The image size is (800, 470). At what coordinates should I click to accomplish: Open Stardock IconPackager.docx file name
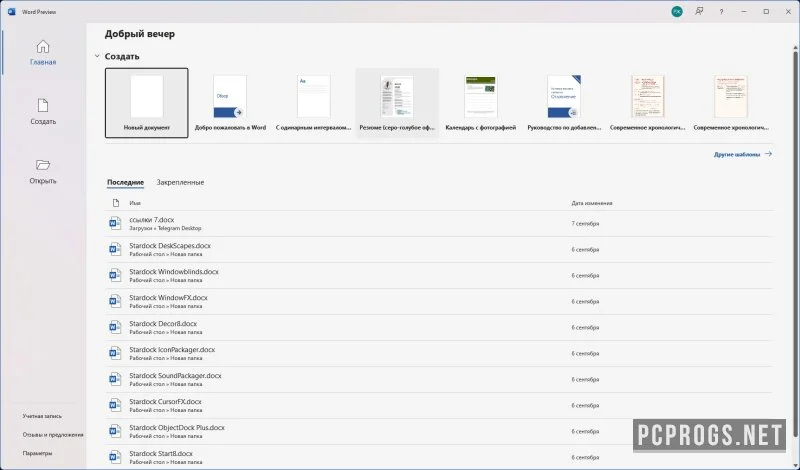coord(172,350)
